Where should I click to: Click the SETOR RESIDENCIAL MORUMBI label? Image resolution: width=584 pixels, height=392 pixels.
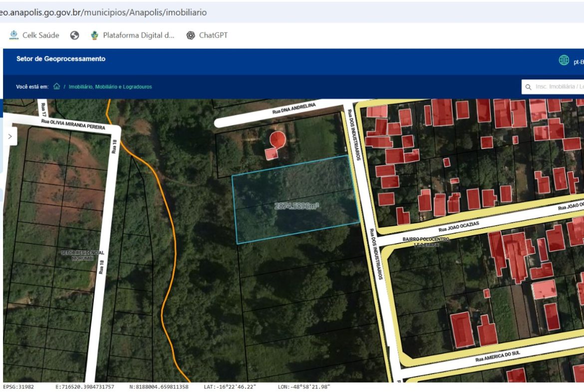tap(82, 255)
